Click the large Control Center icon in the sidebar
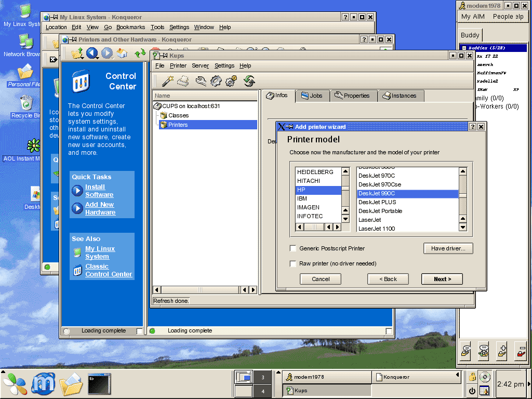 [x=81, y=82]
